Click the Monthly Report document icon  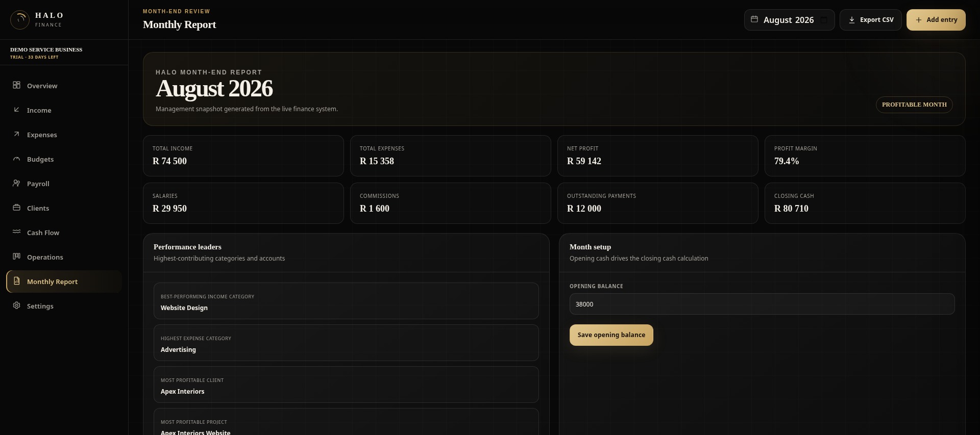17,281
